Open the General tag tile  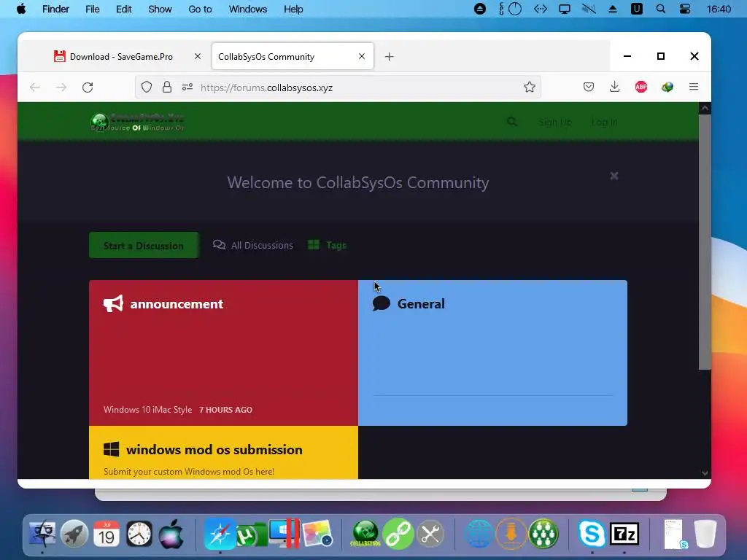tap(492, 353)
